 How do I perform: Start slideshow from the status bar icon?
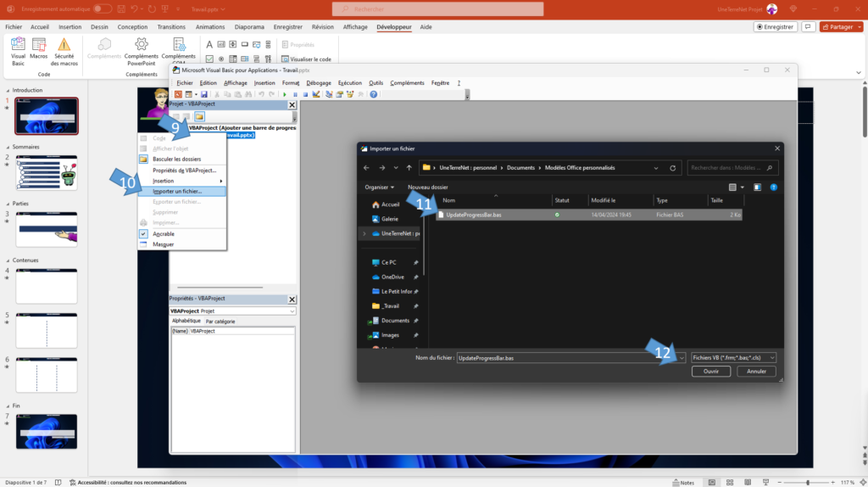click(765, 483)
